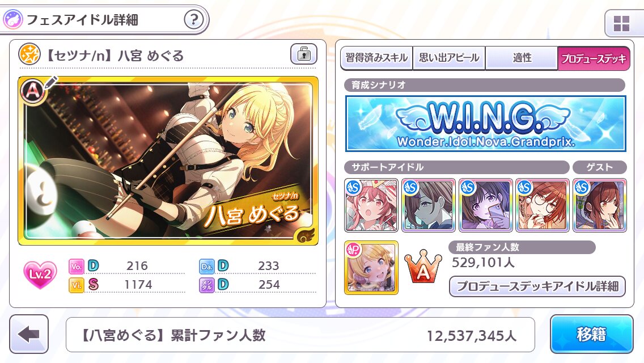Select the first pink-haired support idol thumbnail
The width and height of the screenshot is (644, 363).
(x=371, y=205)
